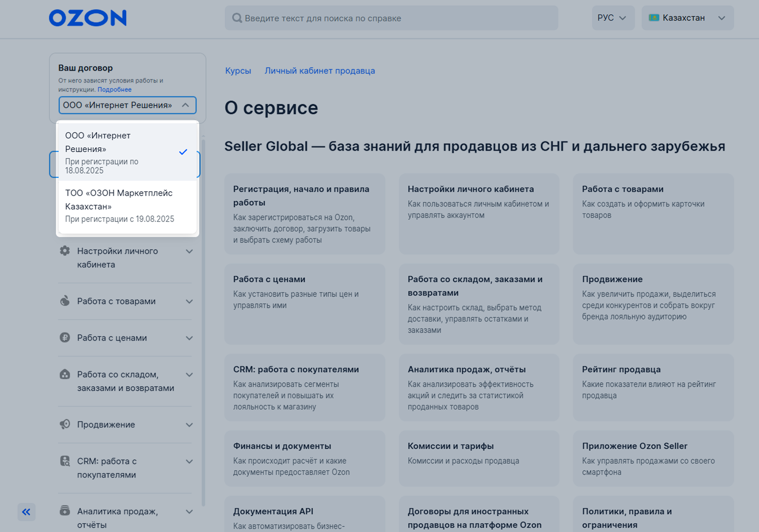Click the icon beside Работа с товарами
Viewport: 759px width, 532px height.
(65, 301)
